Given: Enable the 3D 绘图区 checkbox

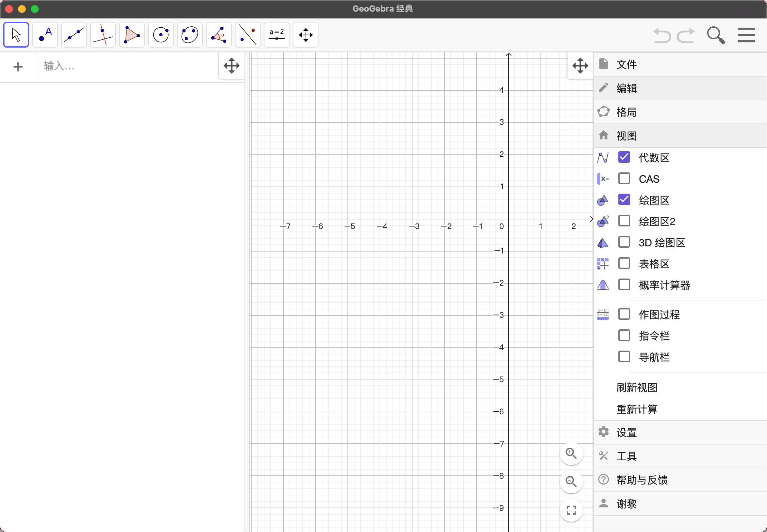Looking at the screenshot, I should [624, 242].
